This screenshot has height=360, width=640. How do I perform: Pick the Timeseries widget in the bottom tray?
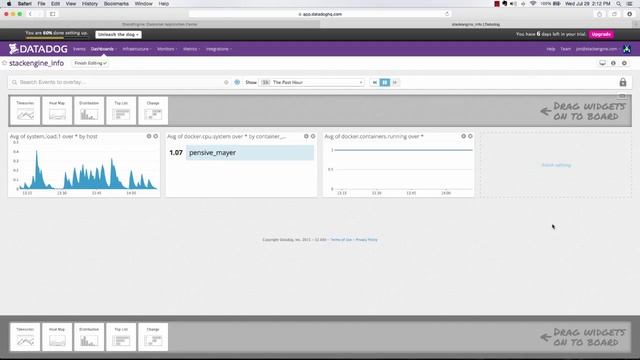25,337
